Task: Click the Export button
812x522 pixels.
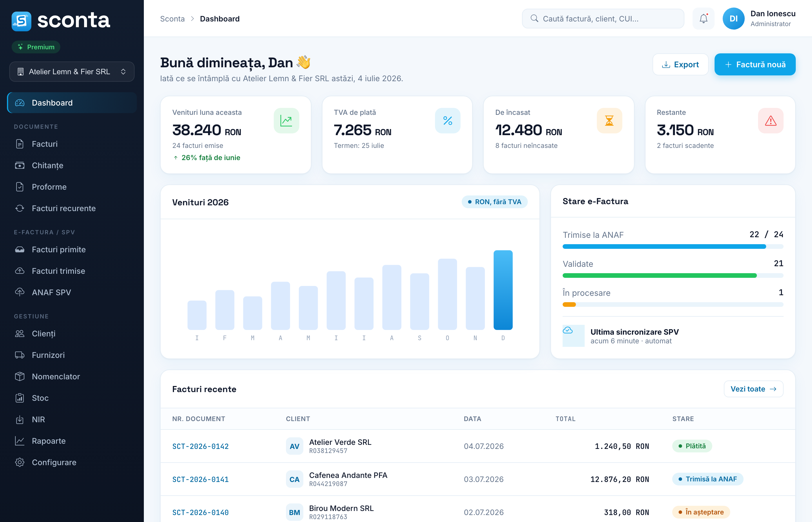Action: pyautogui.click(x=680, y=64)
